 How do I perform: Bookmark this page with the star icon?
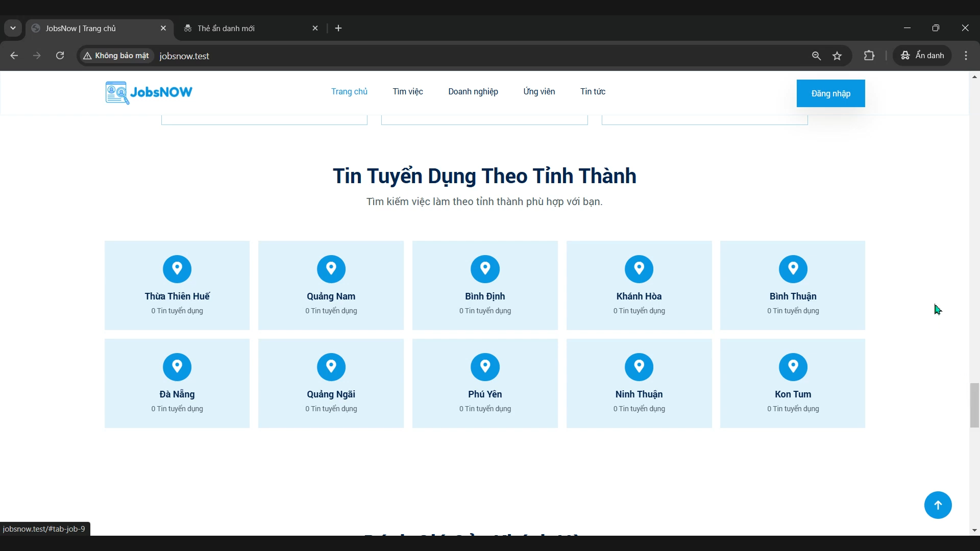tap(838, 56)
